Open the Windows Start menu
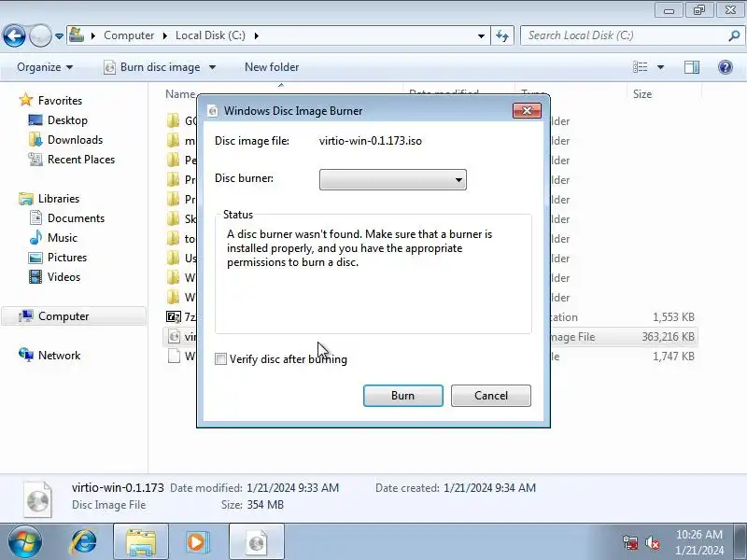Screen dimensions: 747x560 pyautogui.click(x=24, y=541)
